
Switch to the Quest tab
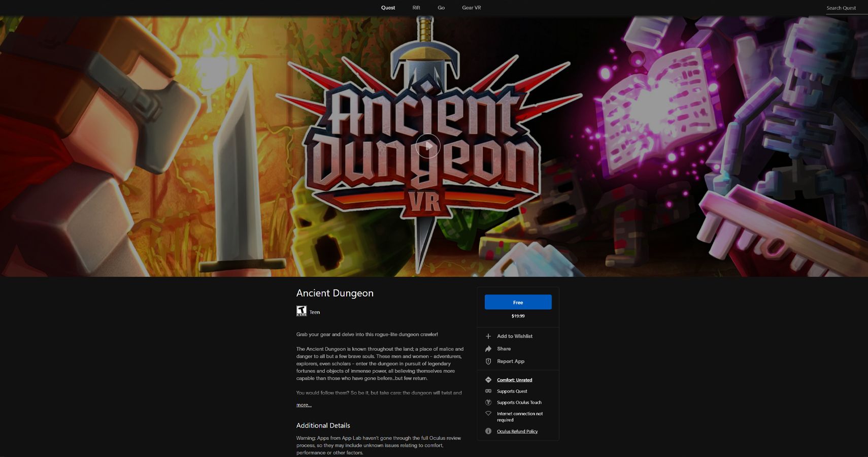tap(388, 8)
